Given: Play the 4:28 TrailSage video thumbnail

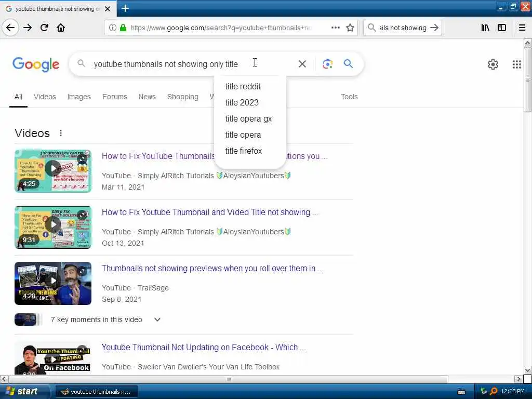Looking at the screenshot, I should 53,283.
